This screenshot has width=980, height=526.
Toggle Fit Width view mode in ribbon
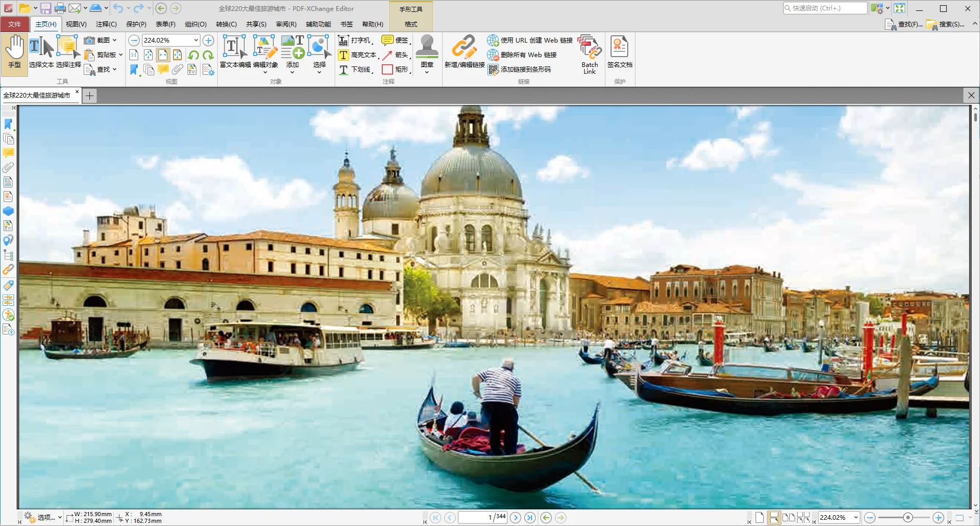tap(163, 55)
